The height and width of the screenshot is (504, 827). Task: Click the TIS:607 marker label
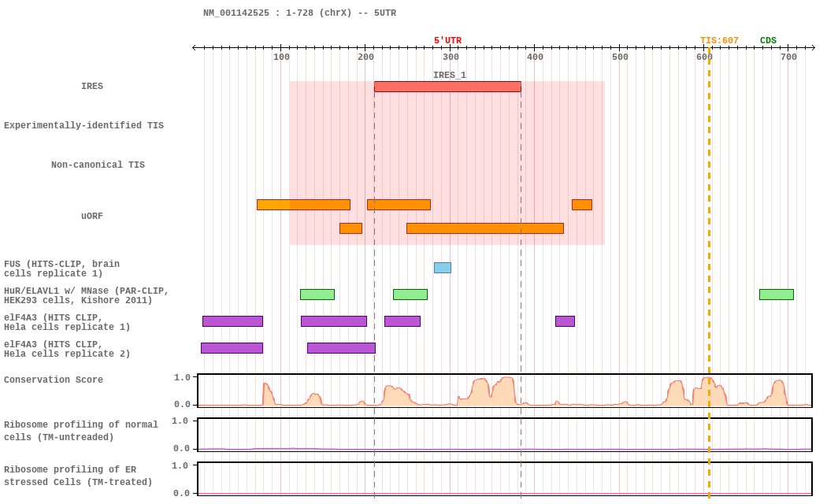(719, 41)
